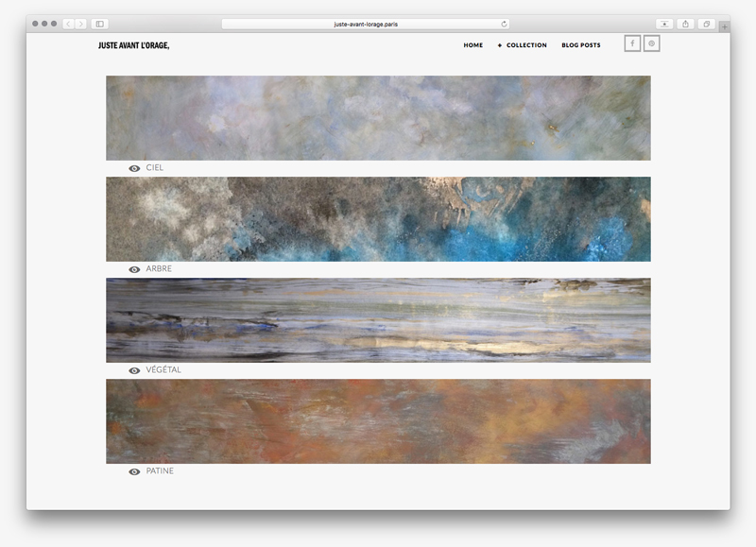This screenshot has height=547, width=756.
Task: Show all tabs in Safari
Action: [x=706, y=25]
